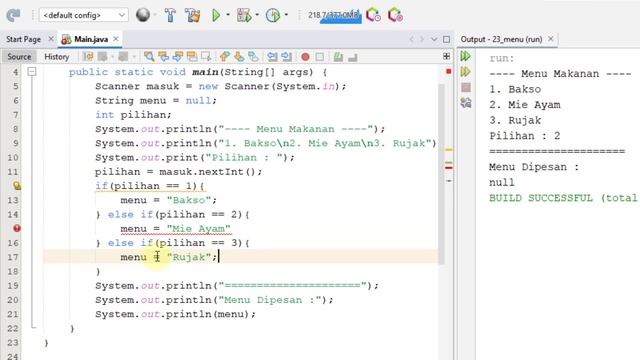
Task: Click the Debug Project icon
Action: pos(244,15)
